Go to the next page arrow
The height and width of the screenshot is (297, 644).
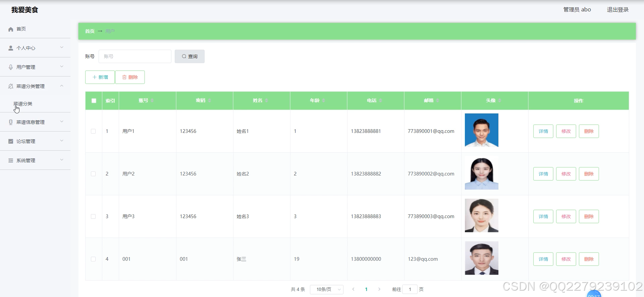coord(379,289)
